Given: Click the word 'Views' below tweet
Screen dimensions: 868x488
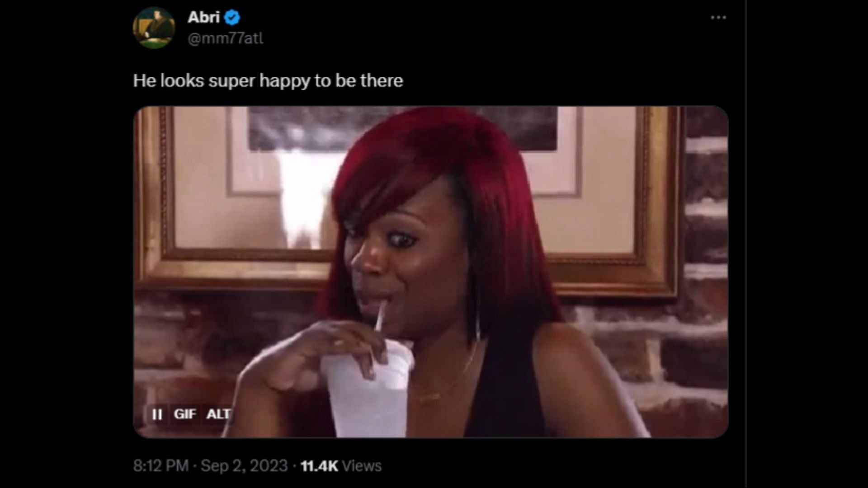Looking at the screenshot, I should (x=362, y=465).
